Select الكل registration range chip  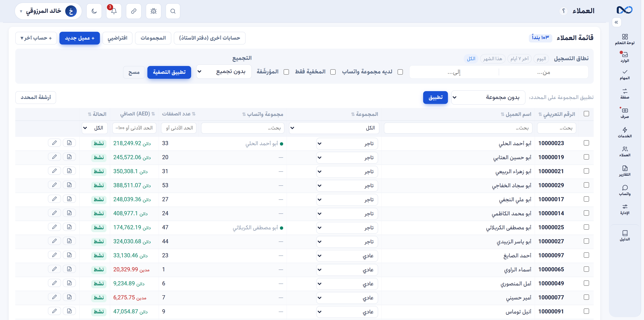471,59
